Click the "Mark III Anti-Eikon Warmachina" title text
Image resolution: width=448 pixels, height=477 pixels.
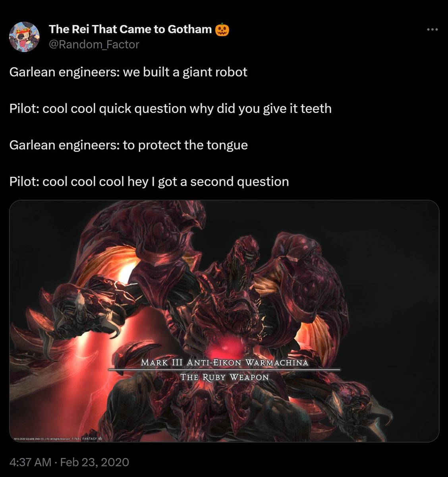coord(225,363)
